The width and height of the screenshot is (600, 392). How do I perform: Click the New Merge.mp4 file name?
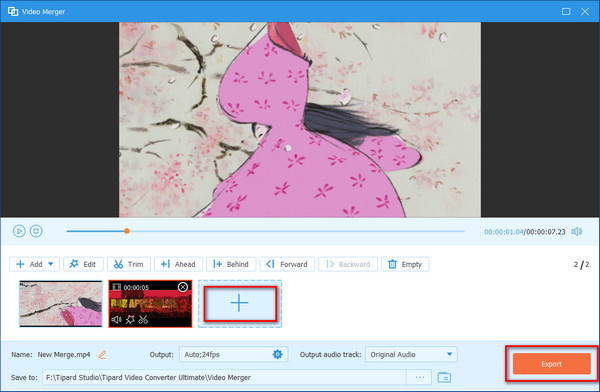tap(64, 355)
